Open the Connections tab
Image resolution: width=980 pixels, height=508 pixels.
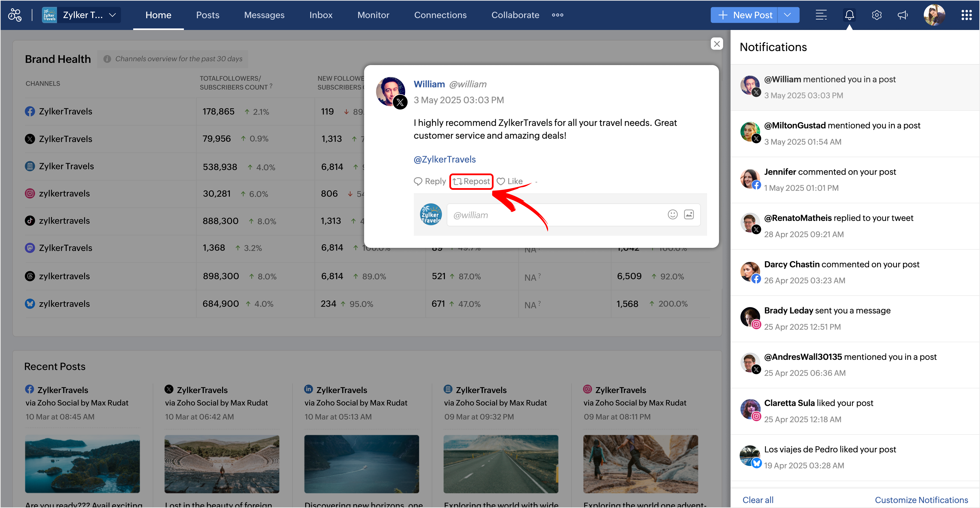pyautogui.click(x=440, y=15)
